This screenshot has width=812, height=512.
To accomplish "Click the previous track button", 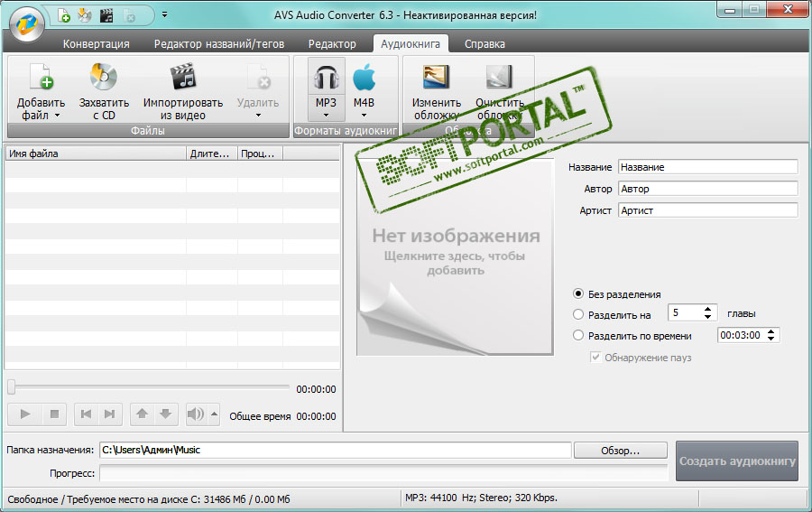I will pos(86,414).
